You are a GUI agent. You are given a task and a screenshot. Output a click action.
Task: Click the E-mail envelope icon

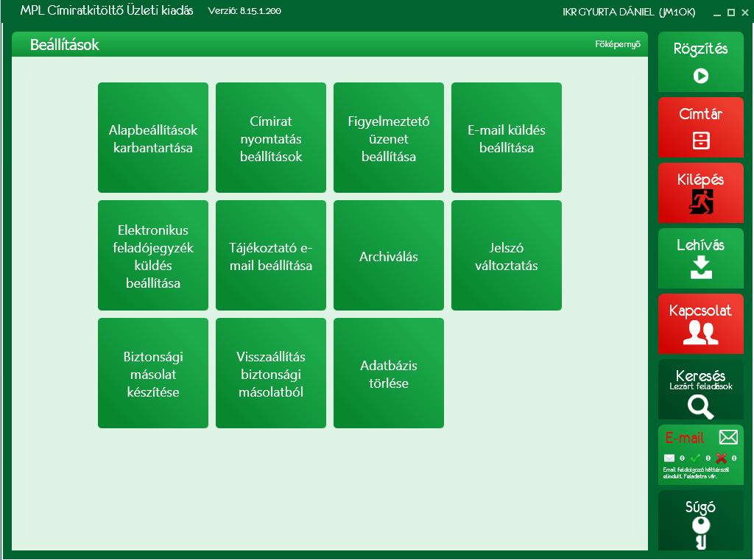728,437
